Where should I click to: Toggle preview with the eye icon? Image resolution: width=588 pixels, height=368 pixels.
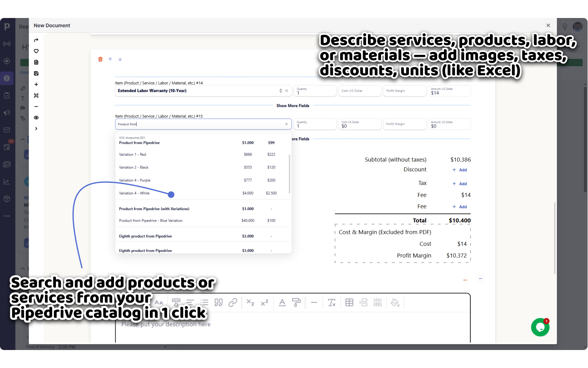[x=36, y=118]
